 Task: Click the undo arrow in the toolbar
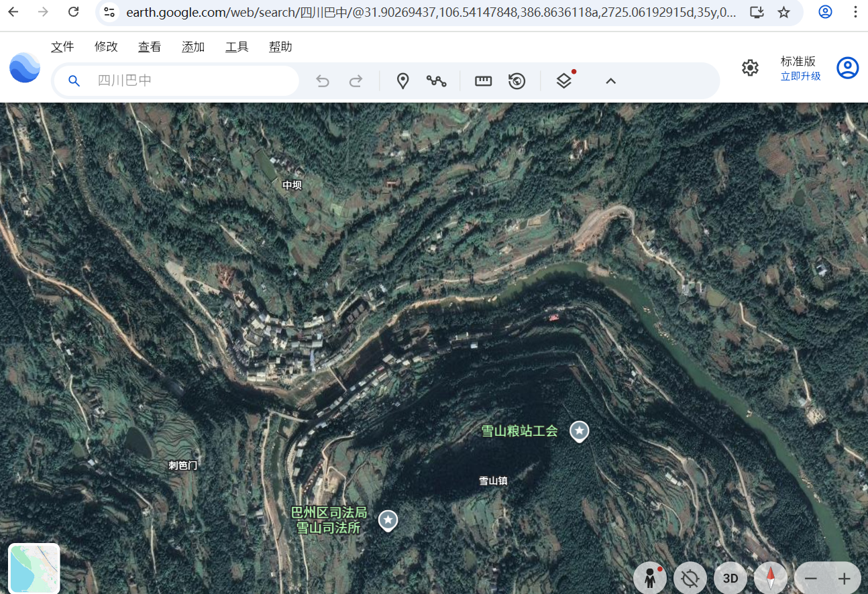322,80
